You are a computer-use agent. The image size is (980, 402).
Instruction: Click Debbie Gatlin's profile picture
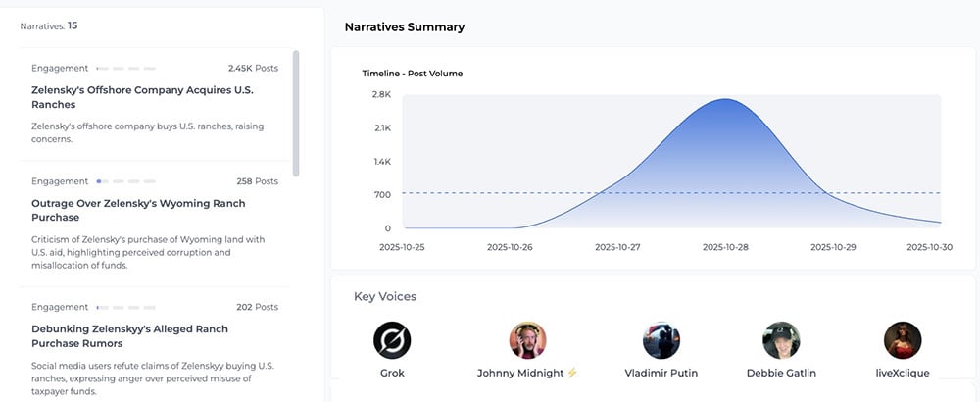coord(781,340)
